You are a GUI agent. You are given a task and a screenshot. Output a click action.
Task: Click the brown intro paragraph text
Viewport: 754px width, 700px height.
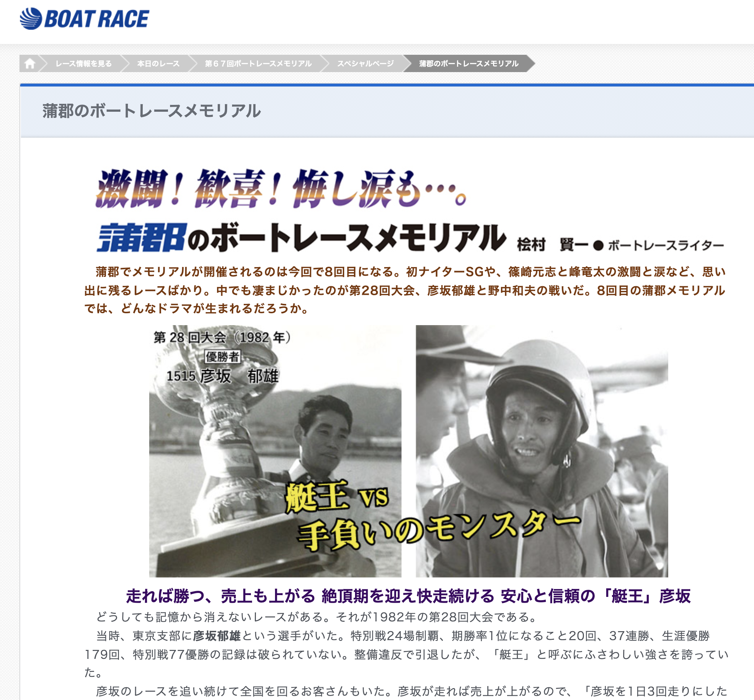405,290
